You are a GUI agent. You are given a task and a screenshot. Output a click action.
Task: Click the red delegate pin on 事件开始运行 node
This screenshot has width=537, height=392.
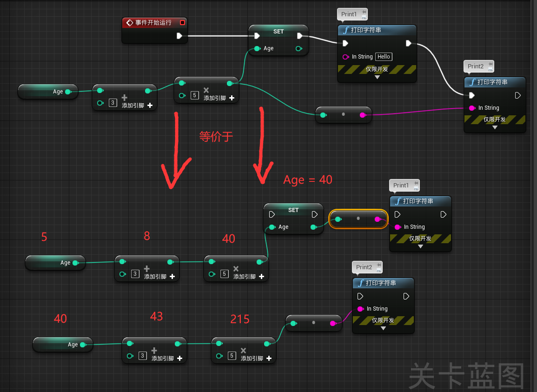pyautogui.click(x=182, y=22)
